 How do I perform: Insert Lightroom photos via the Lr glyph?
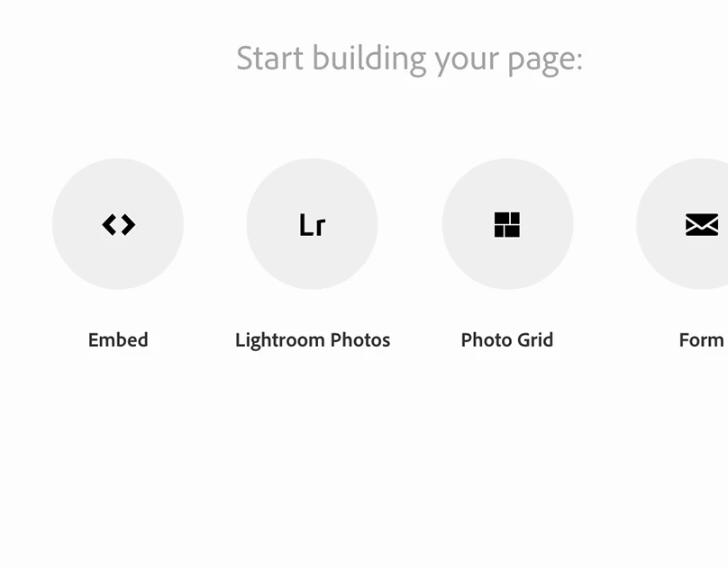click(x=312, y=224)
